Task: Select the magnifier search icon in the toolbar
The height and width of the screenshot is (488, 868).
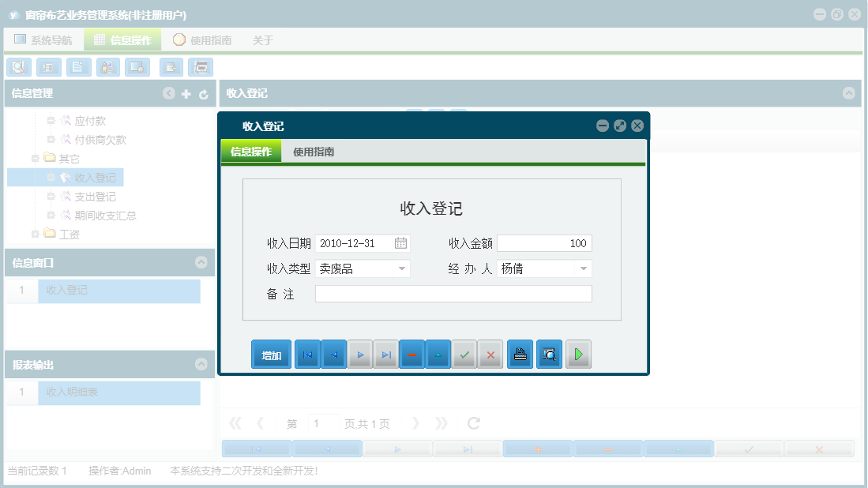Action: (x=18, y=67)
